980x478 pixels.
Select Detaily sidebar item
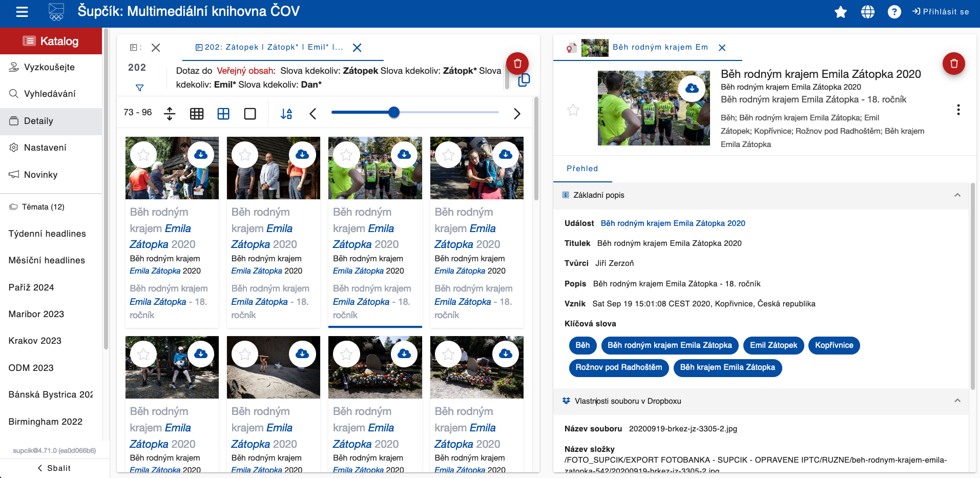pos(51,121)
